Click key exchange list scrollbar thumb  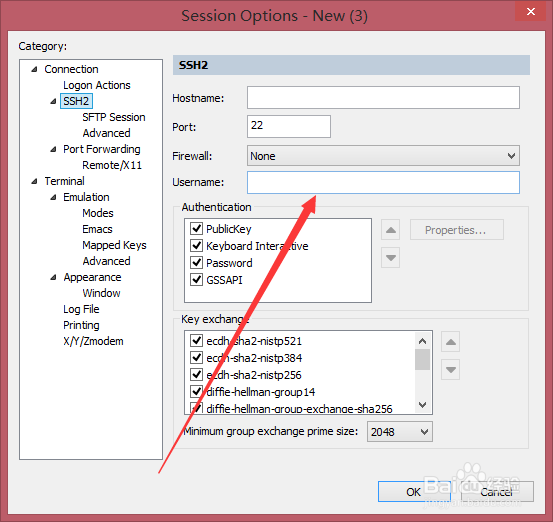tap(422, 360)
